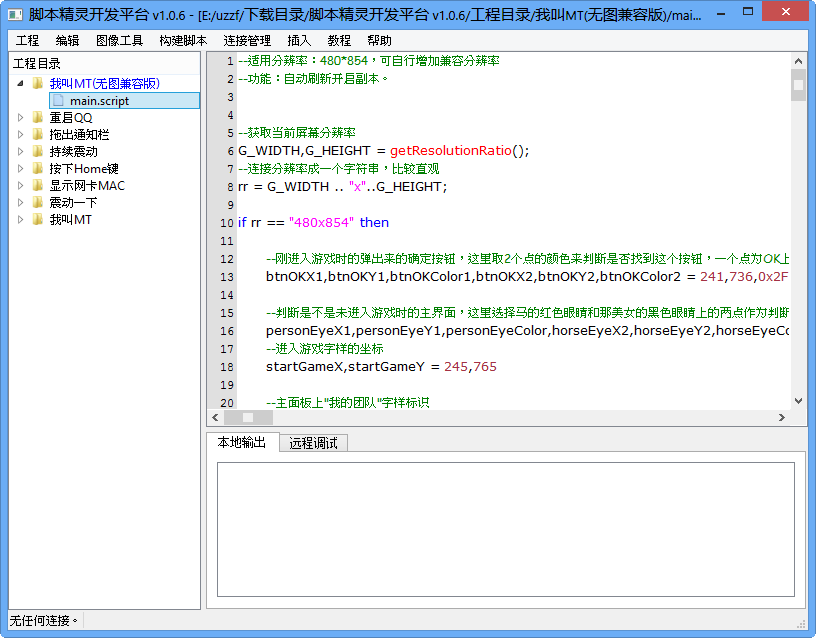816x638 pixels.
Task: Click the getResolutionRatio function call on line 6
Action: pos(451,151)
